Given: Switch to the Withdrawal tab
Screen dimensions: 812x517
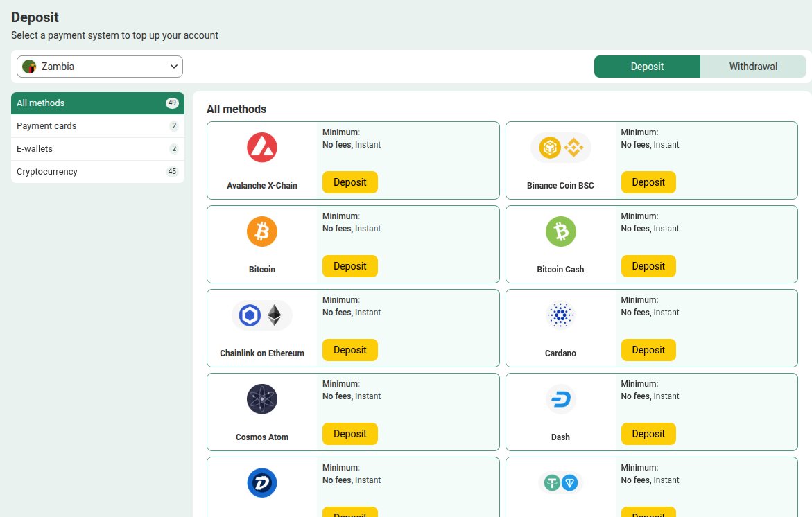Looking at the screenshot, I should coord(753,67).
